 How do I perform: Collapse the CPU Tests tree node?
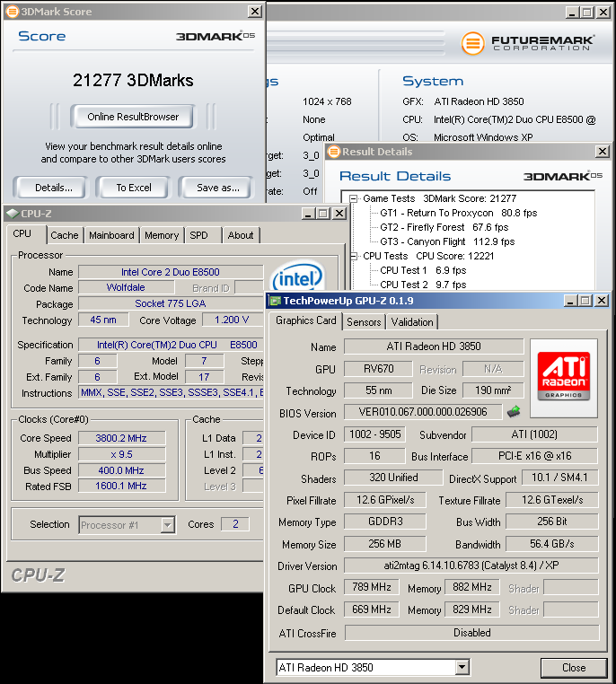(x=354, y=256)
